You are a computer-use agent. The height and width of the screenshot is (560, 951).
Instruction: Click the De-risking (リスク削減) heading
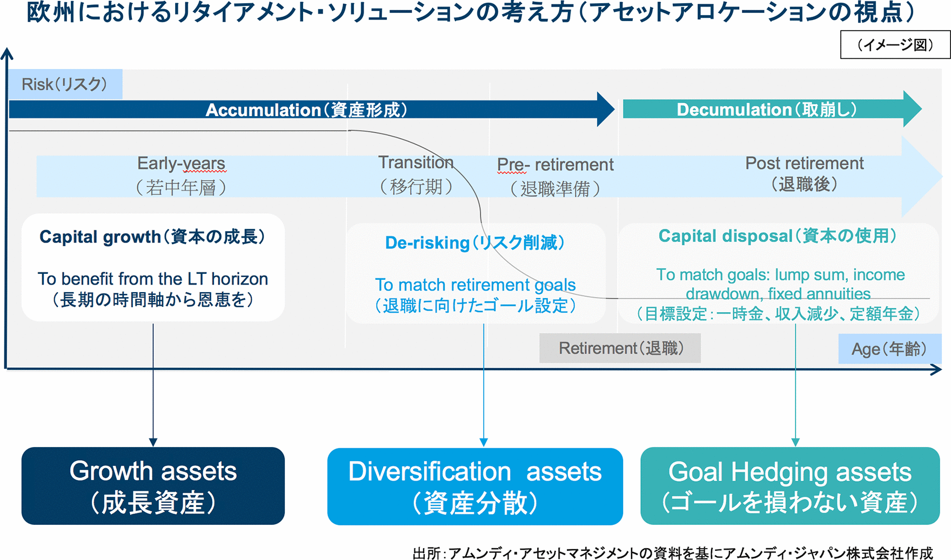tap(475, 242)
